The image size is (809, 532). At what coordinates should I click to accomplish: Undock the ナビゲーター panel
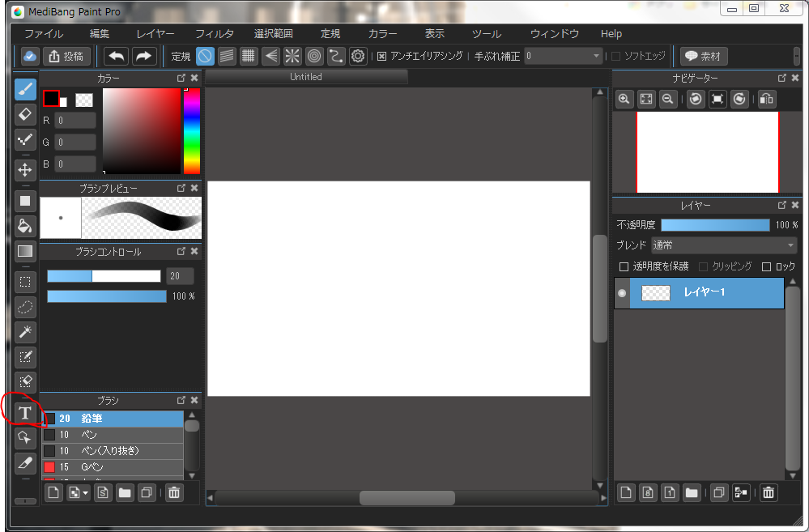pos(782,78)
